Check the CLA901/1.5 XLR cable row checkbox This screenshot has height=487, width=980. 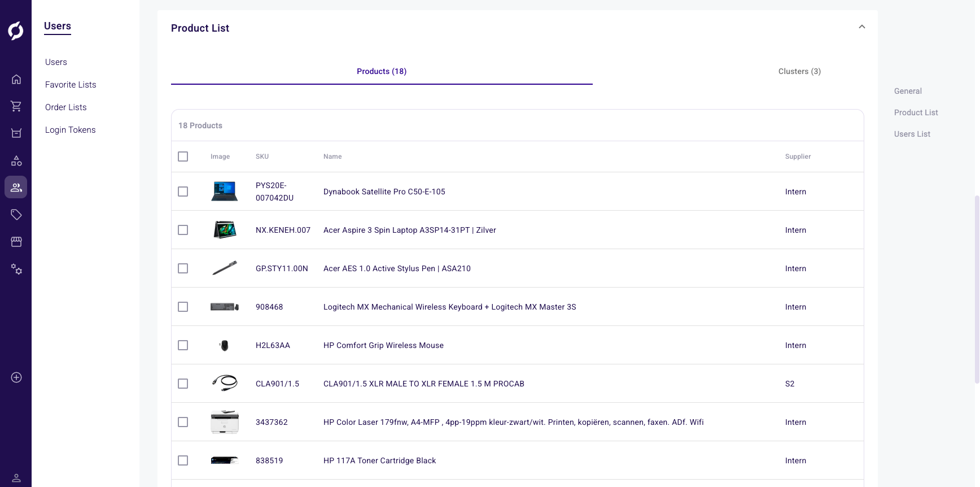(x=183, y=384)
